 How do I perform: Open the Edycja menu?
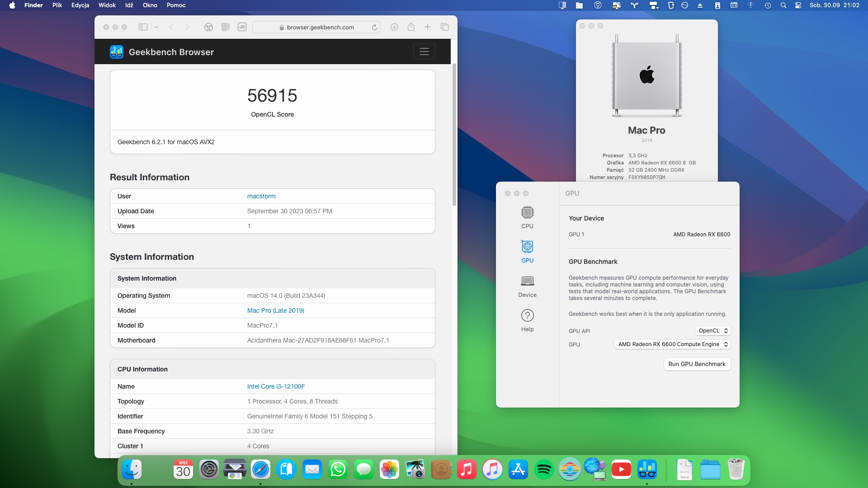pyautogui.click(x=80, y=5)
